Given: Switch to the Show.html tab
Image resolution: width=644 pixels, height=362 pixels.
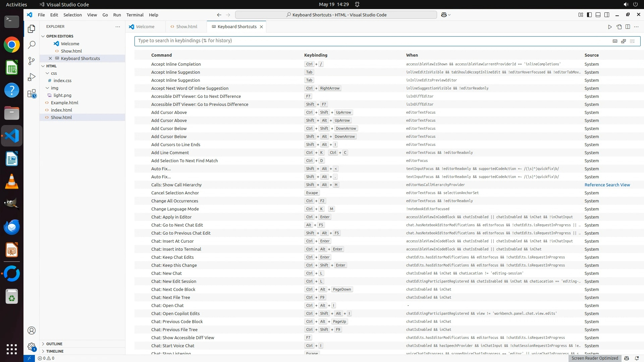Looking at the screenshot, I should tap(186, 27).
